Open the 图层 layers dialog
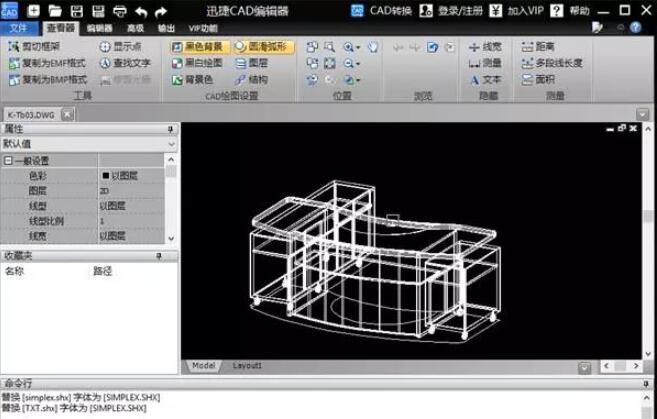This screenshot has height=419, width=657. (251, 63)
